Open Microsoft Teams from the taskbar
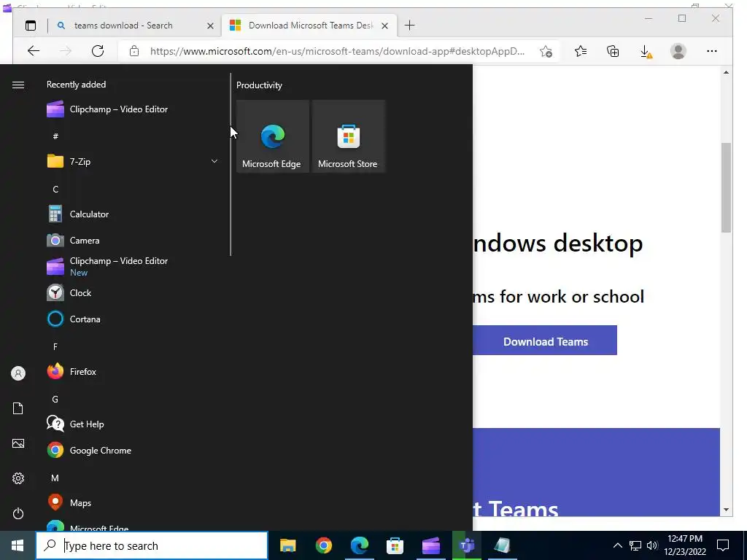The height and width of the screenshot is (560, 747). point(466,545)
